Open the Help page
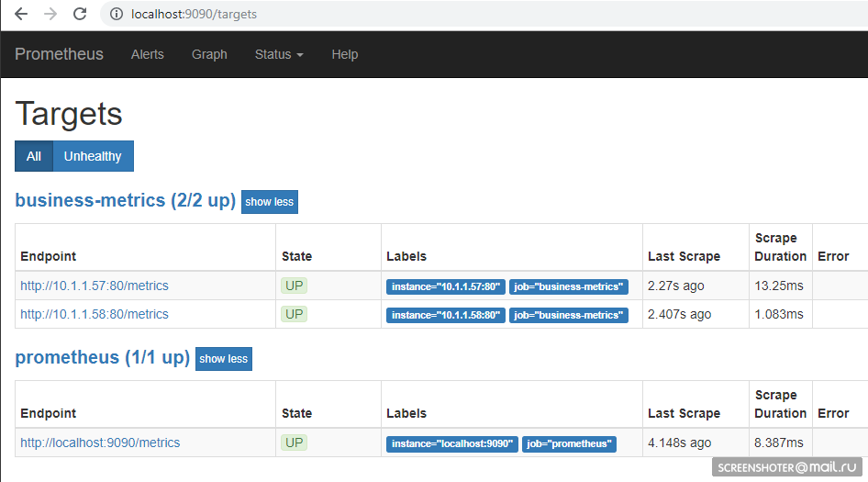868x482 pixels. [344, 54]
